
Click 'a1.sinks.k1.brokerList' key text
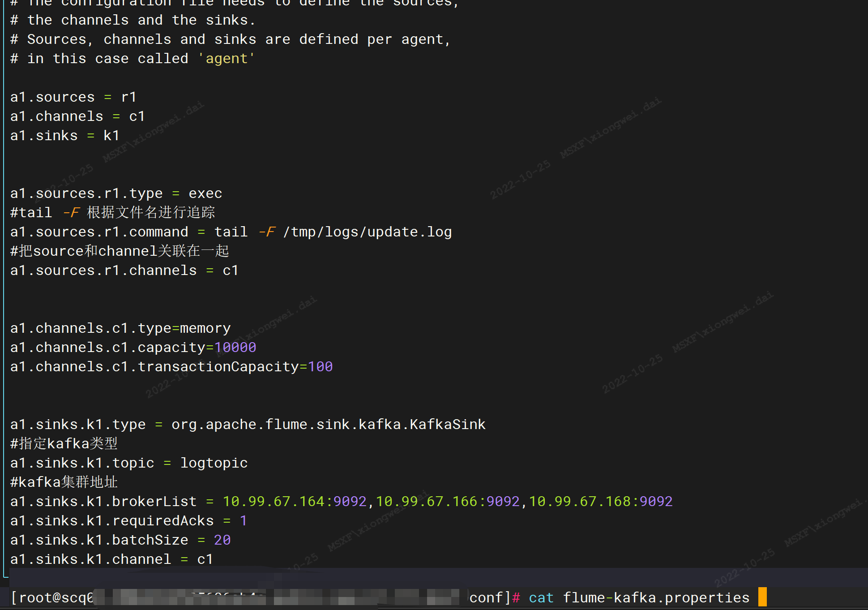click(103, 502)
